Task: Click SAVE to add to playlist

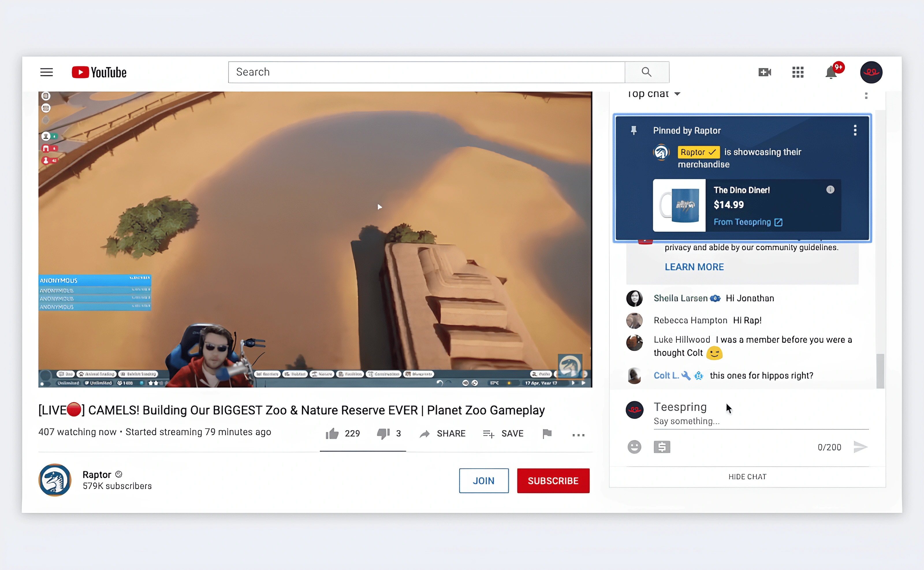Action: [503, 433]
